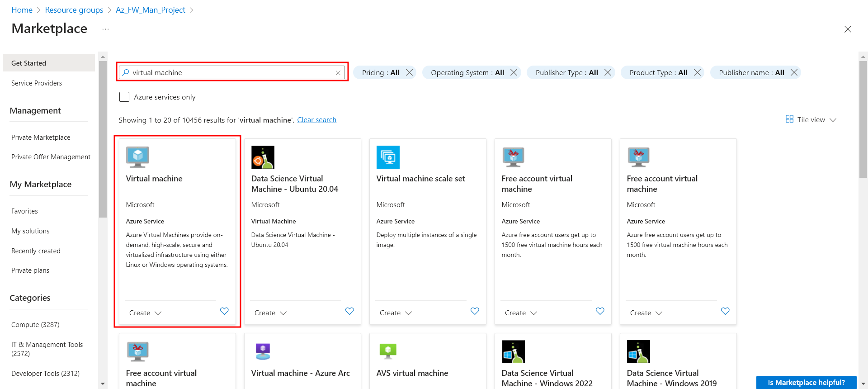Click the Clear search link
Viewport: 868px width, 389px height.
tap(316, 120)
